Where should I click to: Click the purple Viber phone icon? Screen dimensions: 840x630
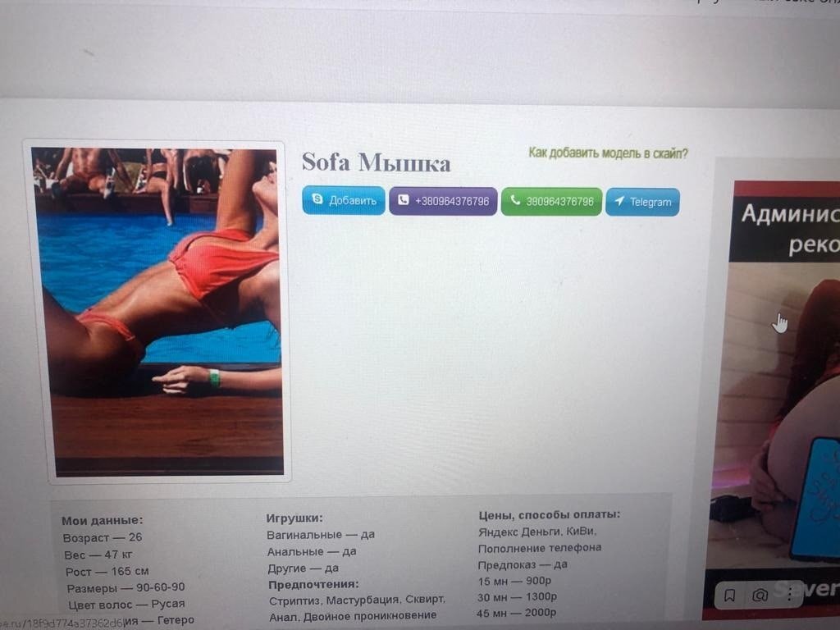pos(404,200)
